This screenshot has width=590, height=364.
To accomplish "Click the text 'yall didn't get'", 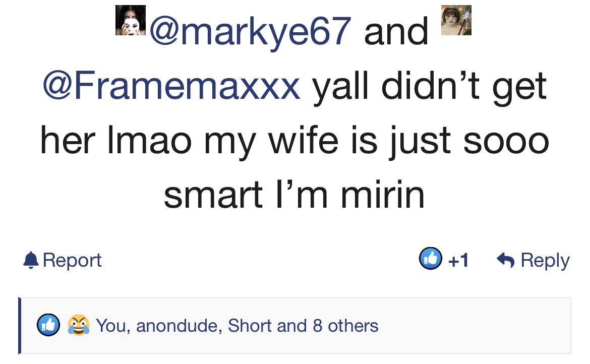I will click(x=429, y=87).
